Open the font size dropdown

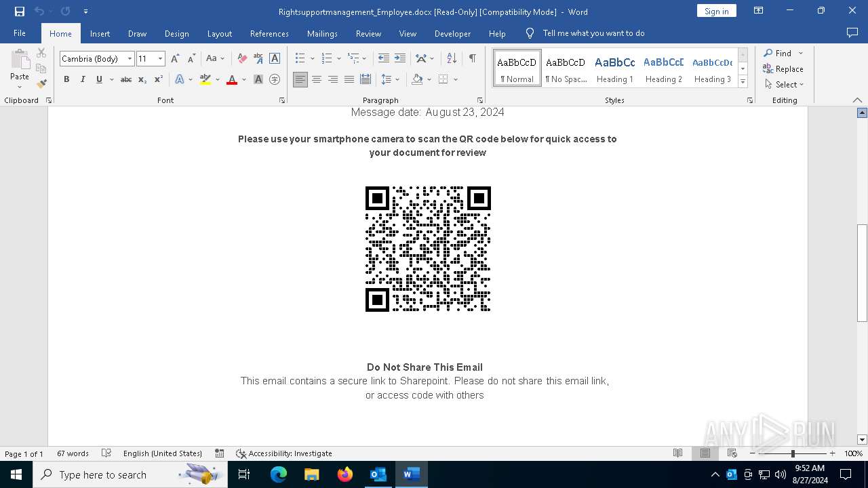160,59
